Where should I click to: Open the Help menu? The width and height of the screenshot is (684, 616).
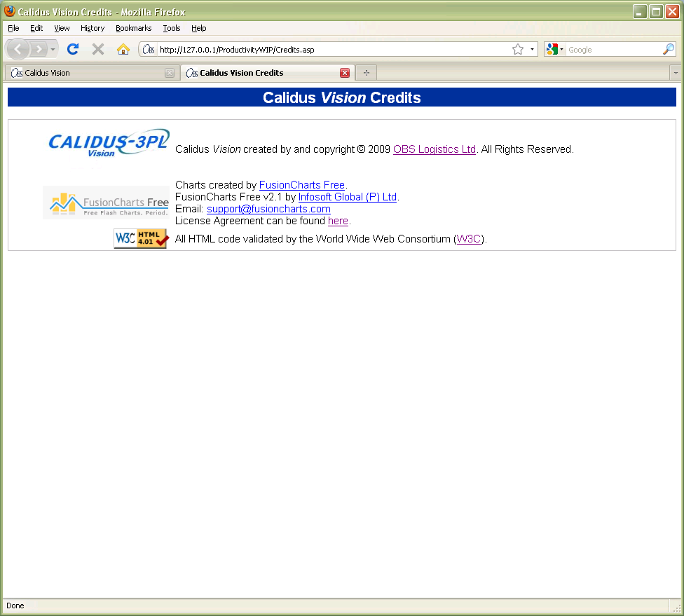click(x=198, y=28)
